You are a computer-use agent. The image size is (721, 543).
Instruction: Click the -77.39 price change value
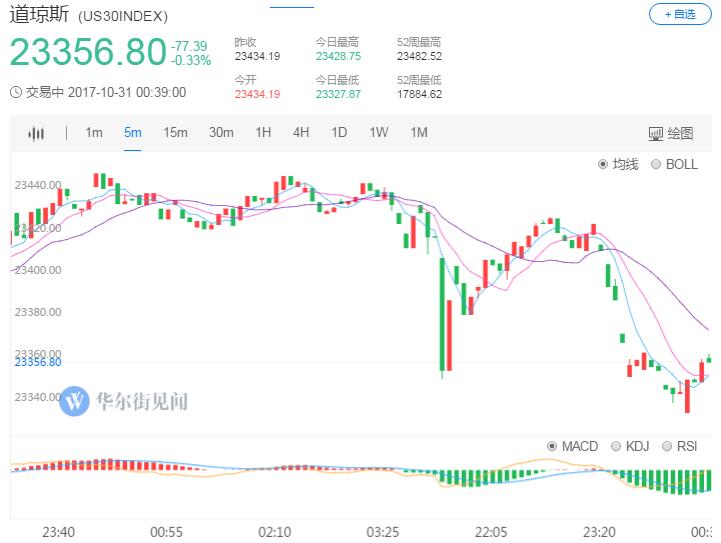pos(189,46)
